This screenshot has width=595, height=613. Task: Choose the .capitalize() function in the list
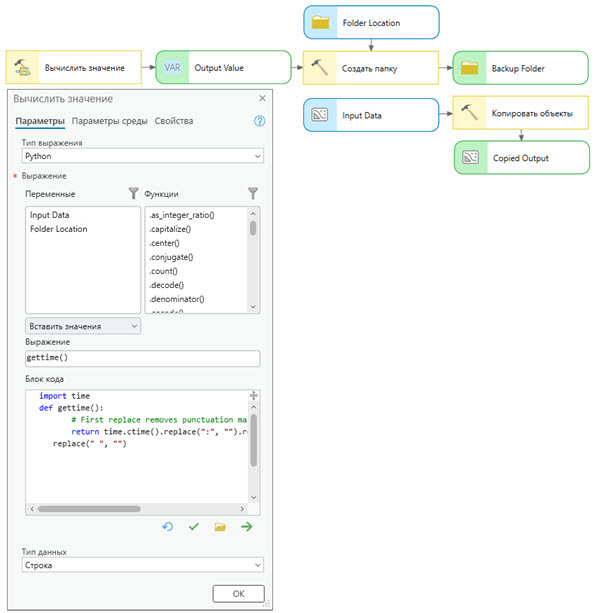170,229
